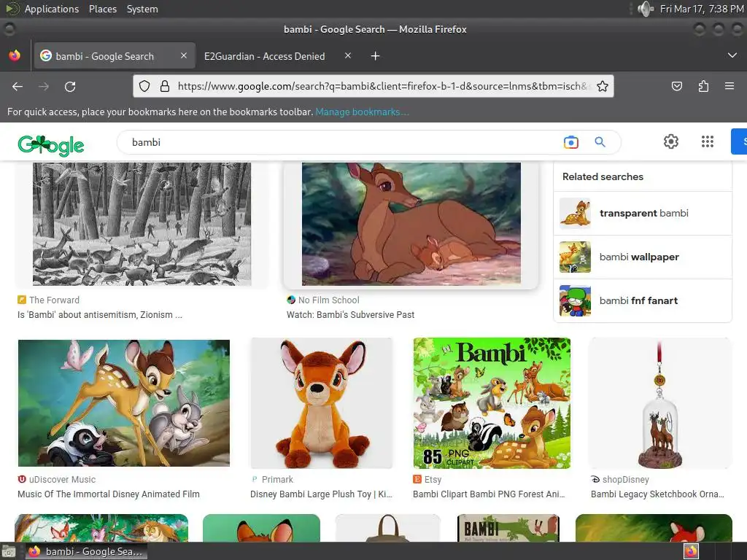
Task: Open tracking protection shield icon in address bar
Action: (144, 86)
